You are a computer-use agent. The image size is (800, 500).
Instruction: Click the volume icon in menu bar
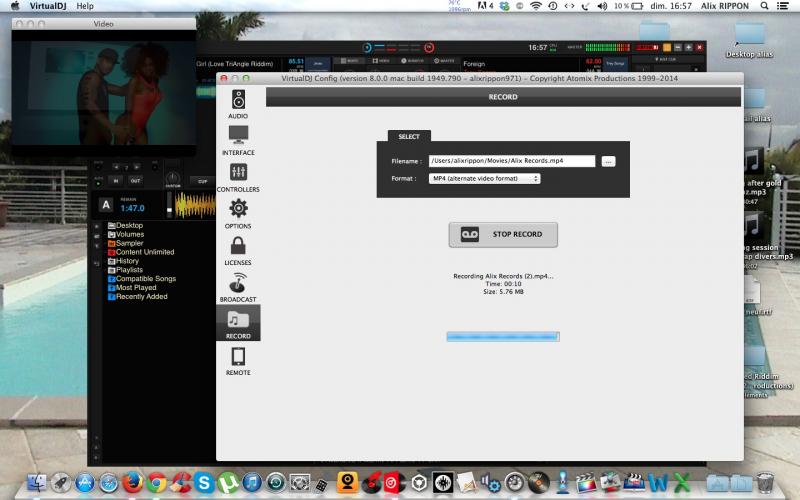602,6
